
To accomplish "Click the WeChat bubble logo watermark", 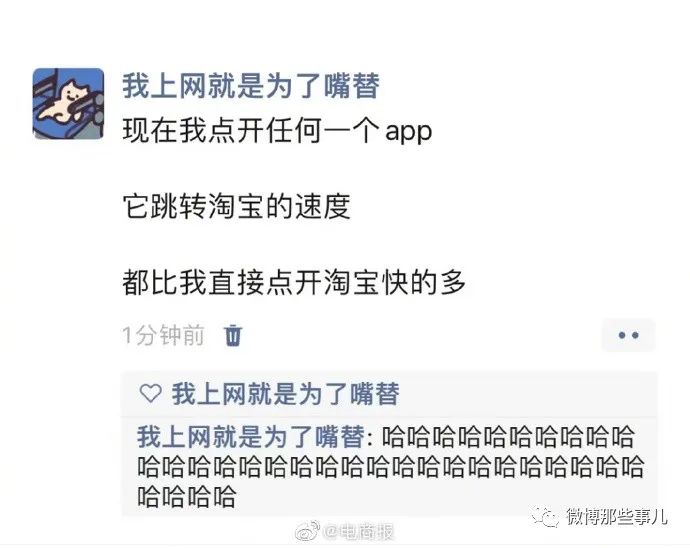I will point(545,516).
